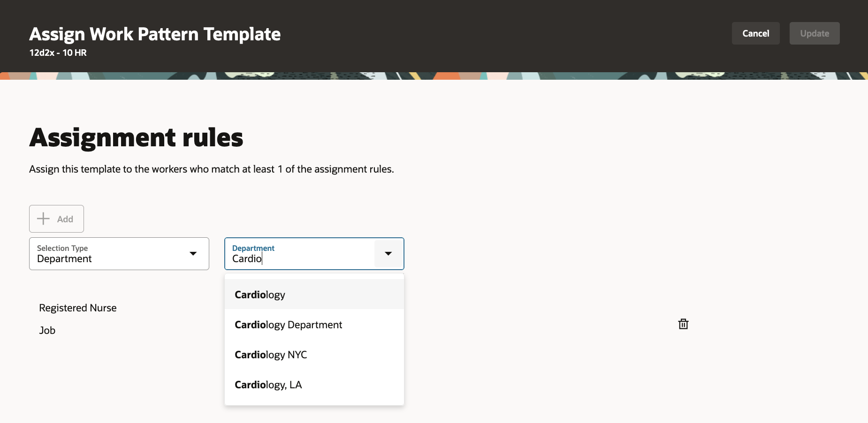The width and height of the screenshot is (868, 423).
Task: Focus the Department field containing Cardio
Action: (300, 254)
